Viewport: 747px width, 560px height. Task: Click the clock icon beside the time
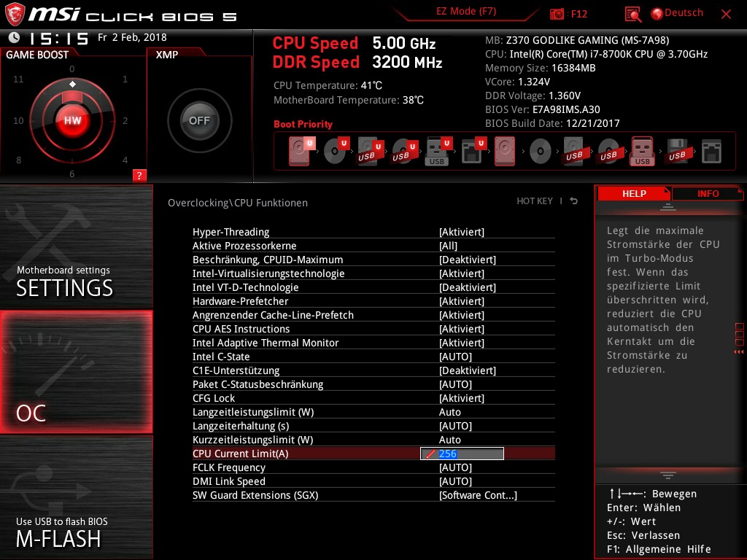tap(14, 37)
